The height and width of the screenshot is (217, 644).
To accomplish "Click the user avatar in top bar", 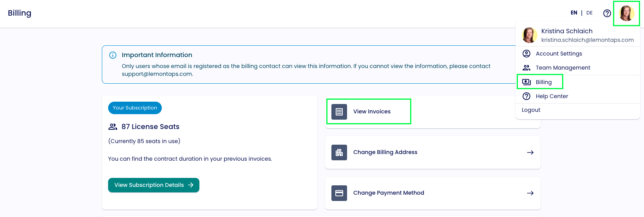I will 626,13.
